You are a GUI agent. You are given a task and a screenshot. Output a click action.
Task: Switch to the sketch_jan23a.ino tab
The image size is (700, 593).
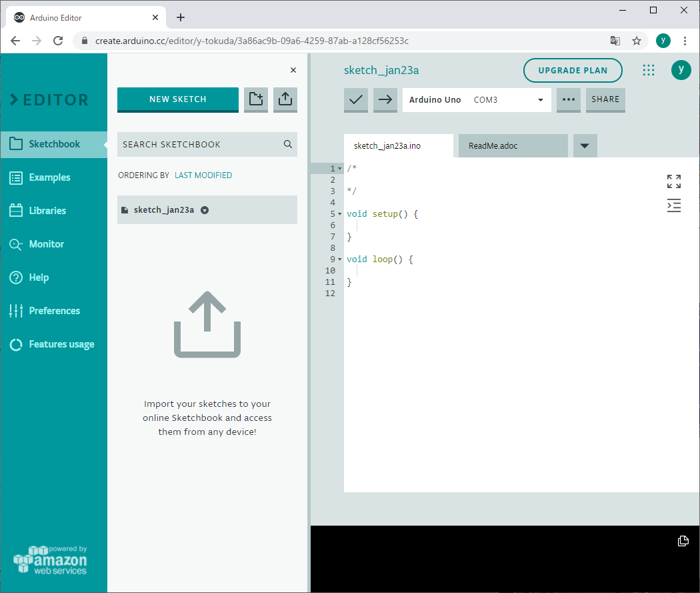tap(398, 145)
